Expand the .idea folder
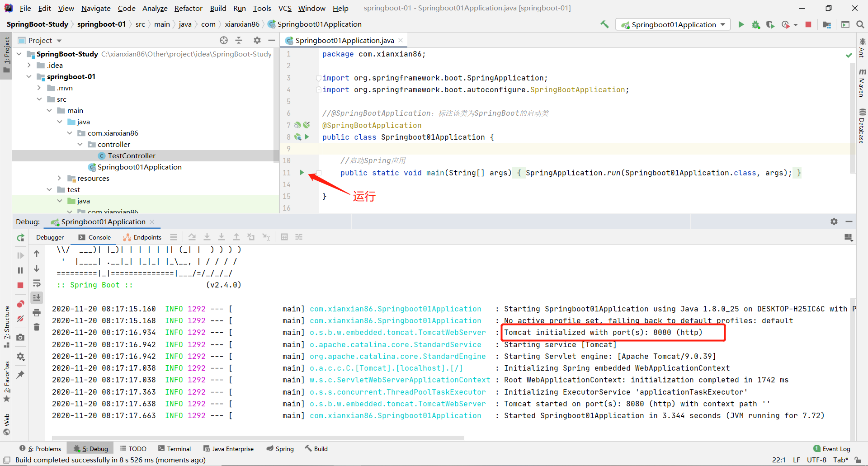 click(29, 65)
